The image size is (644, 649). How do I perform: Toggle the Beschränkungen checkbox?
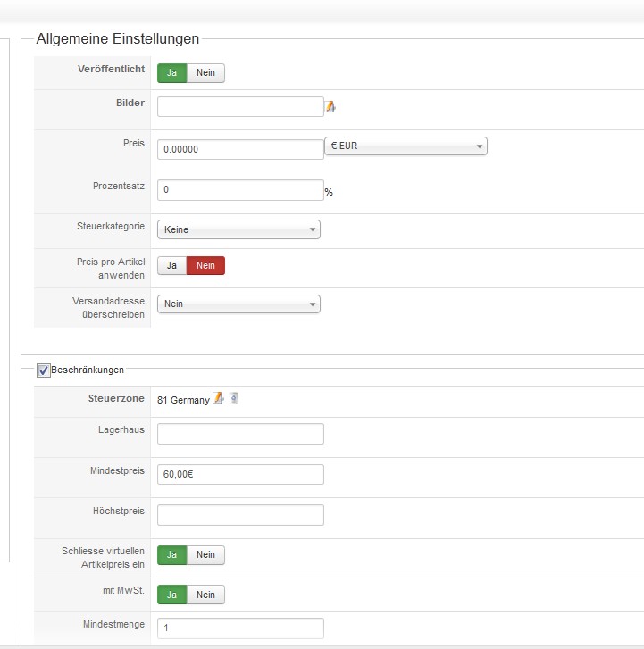click(43, 370)
